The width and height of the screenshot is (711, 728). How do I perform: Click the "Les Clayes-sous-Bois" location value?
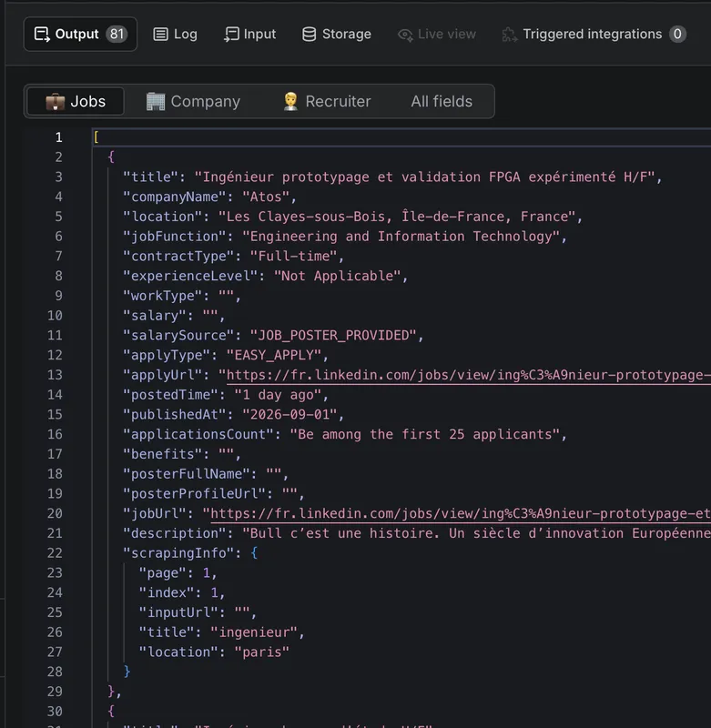tap(397, 217)
